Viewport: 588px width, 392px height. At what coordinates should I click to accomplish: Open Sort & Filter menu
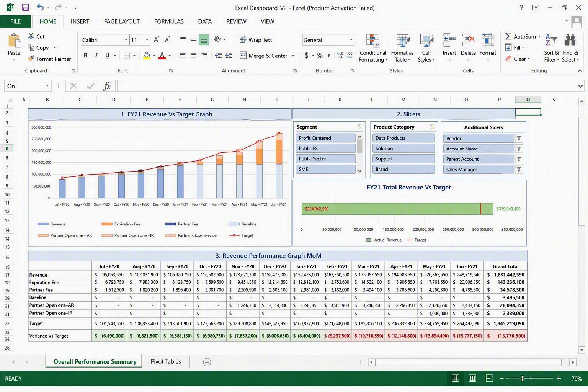coord(551,48)
